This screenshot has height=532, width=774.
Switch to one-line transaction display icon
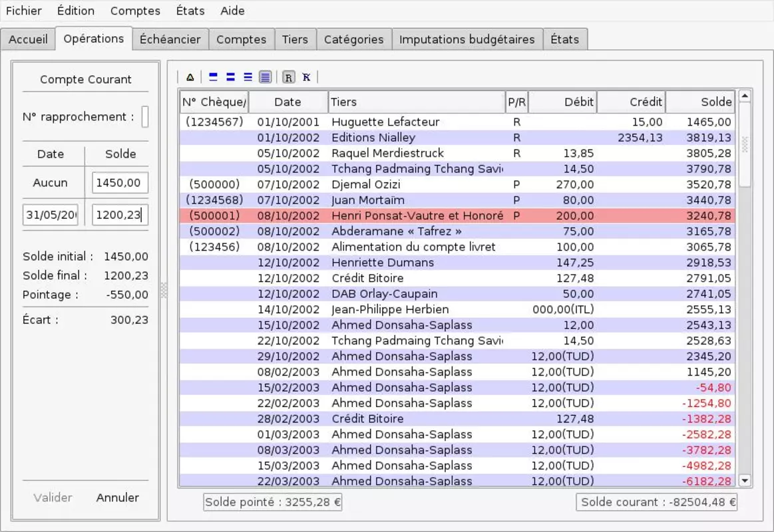(x=213, y=77)
